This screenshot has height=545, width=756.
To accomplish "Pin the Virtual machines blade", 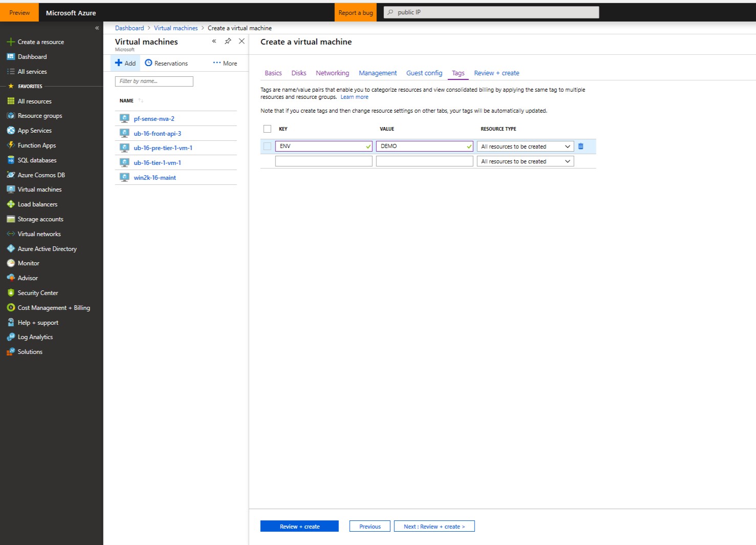I will point(228,41).
